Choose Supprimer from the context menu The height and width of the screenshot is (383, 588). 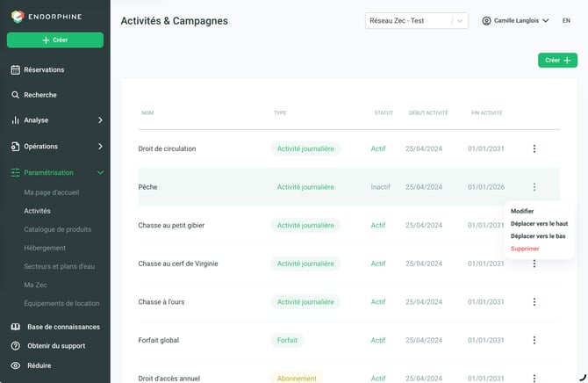tap(525, 249)
